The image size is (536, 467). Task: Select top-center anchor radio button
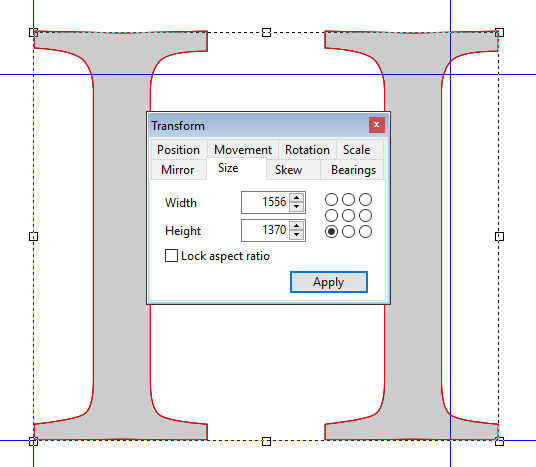[348, 199]
